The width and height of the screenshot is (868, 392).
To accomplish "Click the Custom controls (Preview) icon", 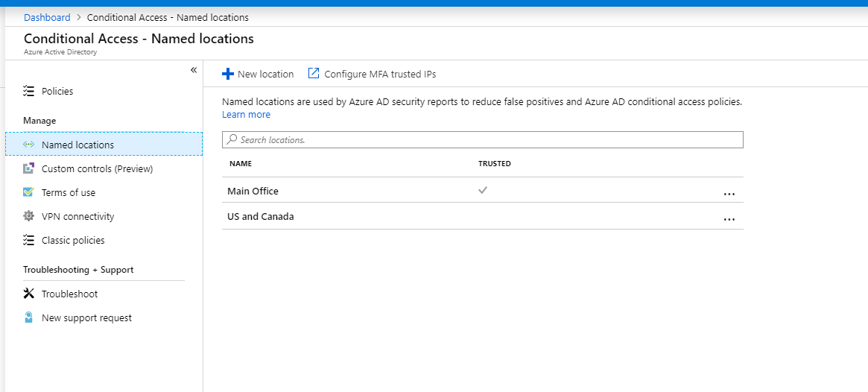I will point(29,168).
